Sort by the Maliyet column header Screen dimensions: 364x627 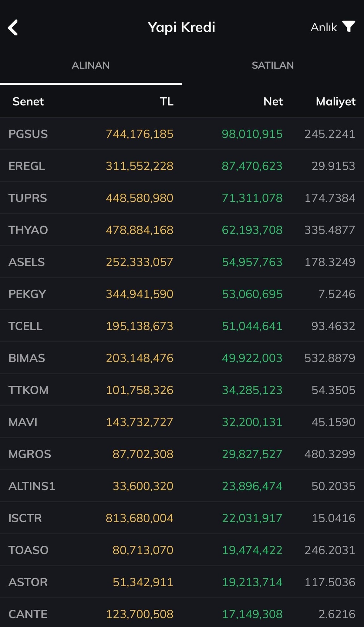click(335, 102)
